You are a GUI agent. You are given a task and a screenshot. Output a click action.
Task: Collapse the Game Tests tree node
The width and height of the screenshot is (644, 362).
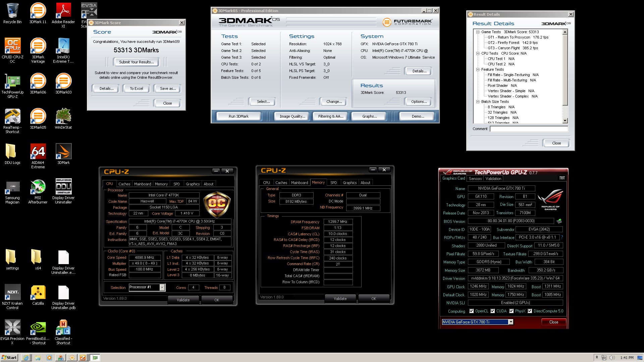[478, 32]
